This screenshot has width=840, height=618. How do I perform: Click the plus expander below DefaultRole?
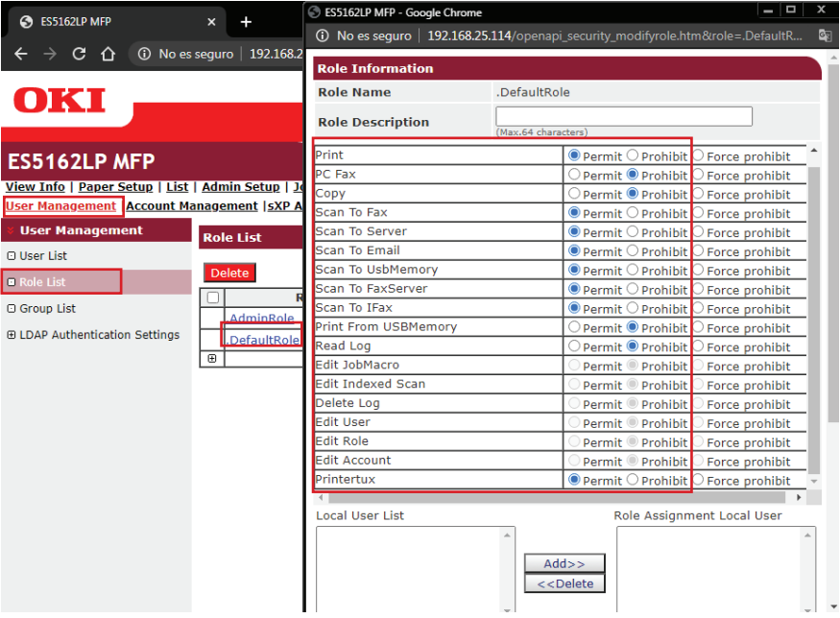click(x=212, y=359)
